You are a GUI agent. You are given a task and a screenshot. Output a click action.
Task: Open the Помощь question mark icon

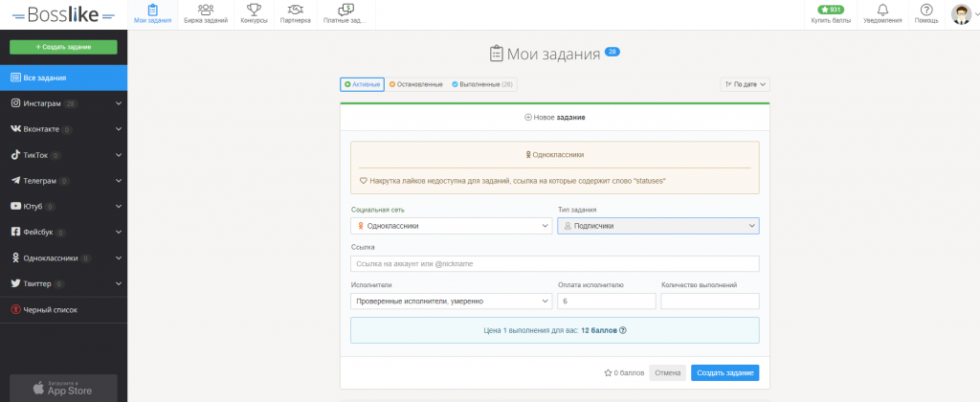click(x=926, y=10)
